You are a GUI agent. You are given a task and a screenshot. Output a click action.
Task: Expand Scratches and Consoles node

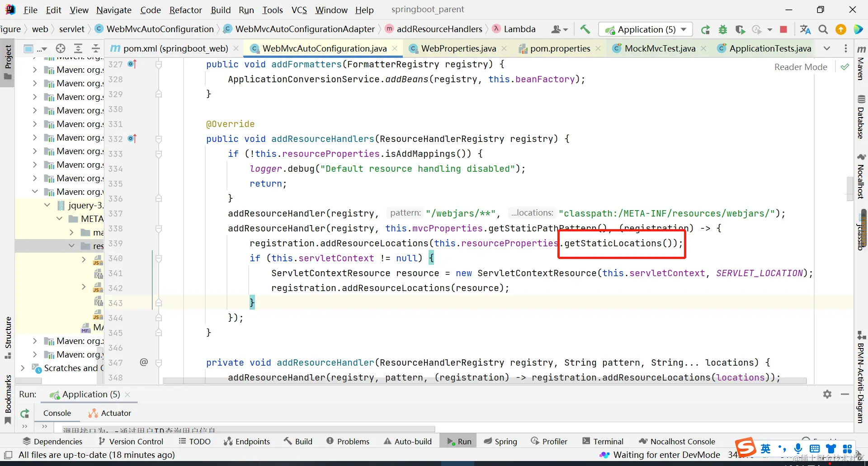pyautogui.click(x=23, y=368)
